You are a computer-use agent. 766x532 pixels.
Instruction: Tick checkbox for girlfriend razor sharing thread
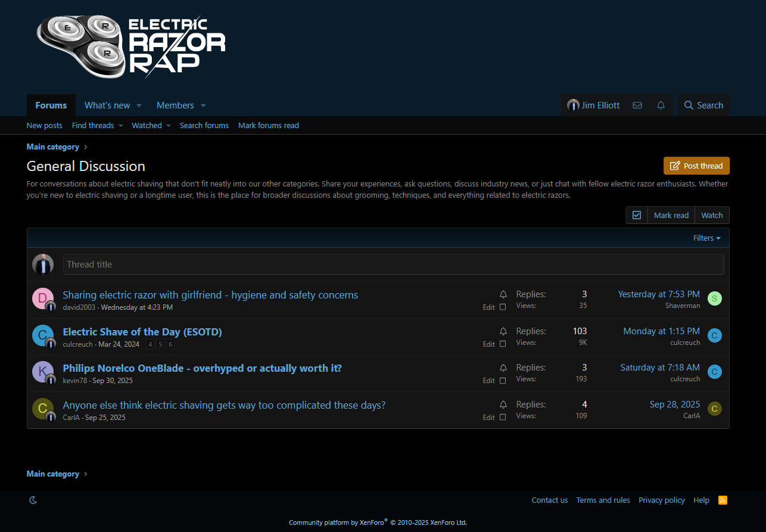503,307
